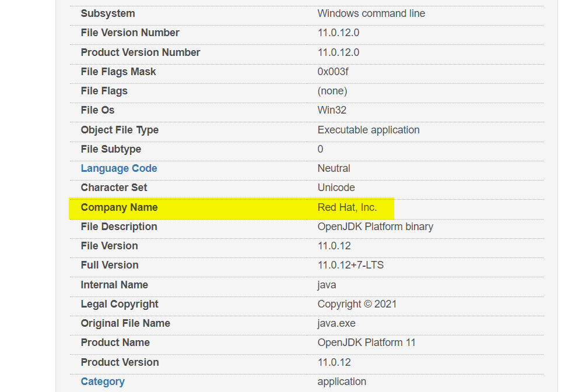Click the value OpenJDK Platform 11
Screen dimensions: 572x392
coord(366,343)
